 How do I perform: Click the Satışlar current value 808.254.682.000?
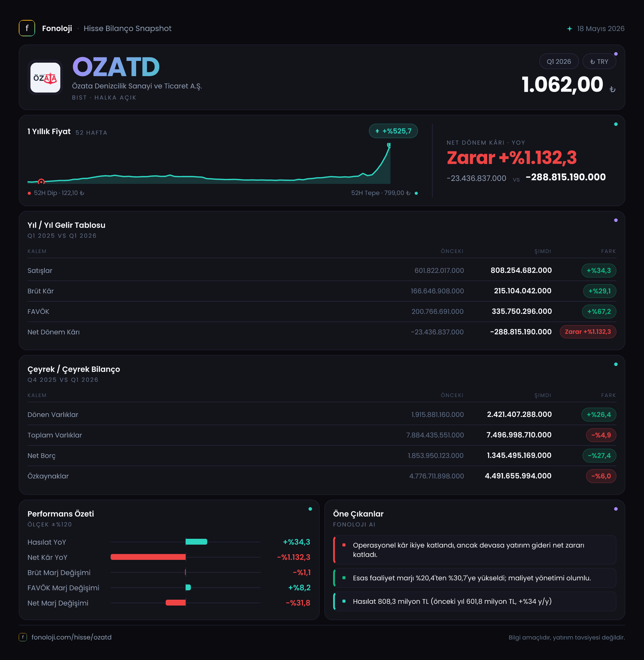tap(521, 270)
